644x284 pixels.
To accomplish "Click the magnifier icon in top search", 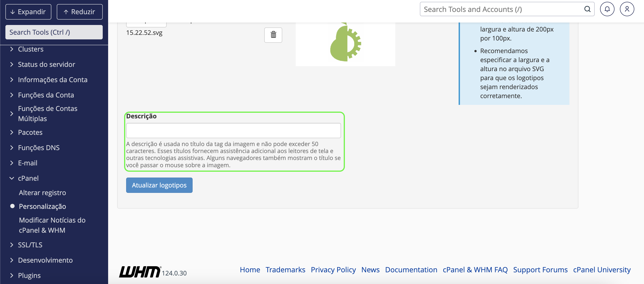I will click(587, 9).
